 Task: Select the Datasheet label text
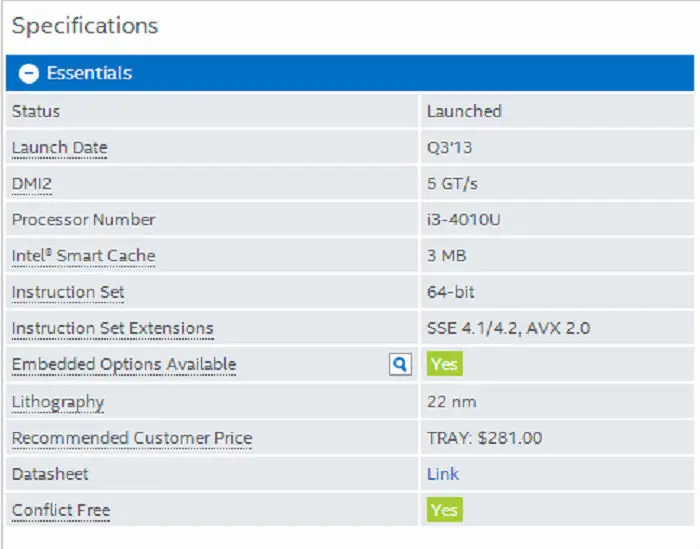(x=50, y=474)
